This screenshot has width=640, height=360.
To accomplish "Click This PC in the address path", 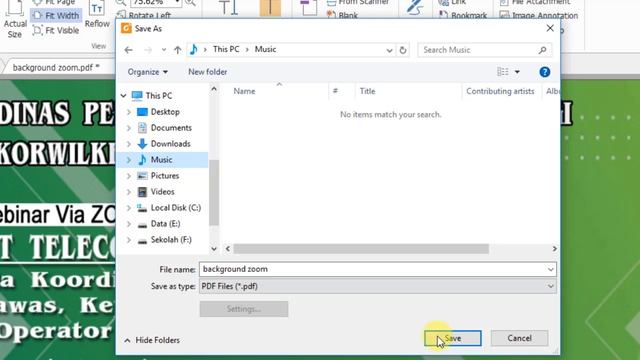I will click(x=226, y=49).
